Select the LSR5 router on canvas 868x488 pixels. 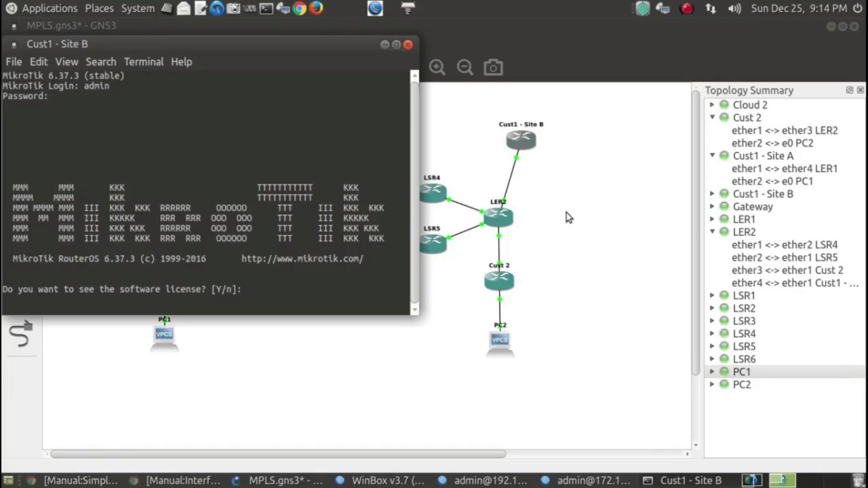click(x=433, y=243)
